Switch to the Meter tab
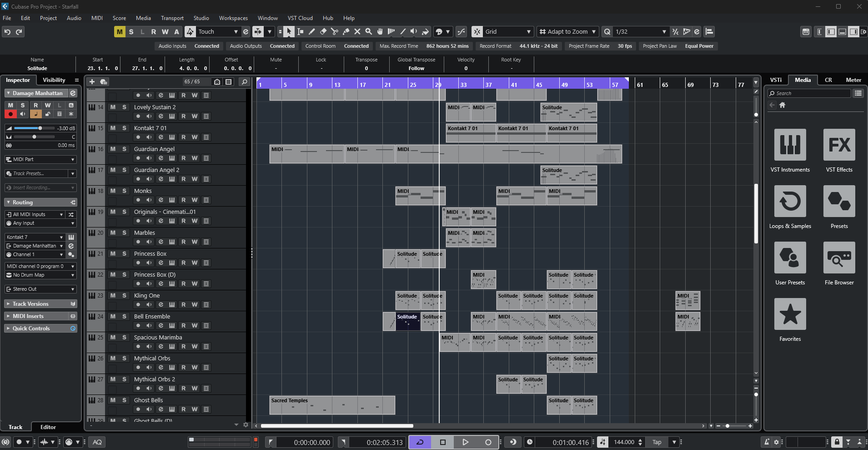 (853, 80)
